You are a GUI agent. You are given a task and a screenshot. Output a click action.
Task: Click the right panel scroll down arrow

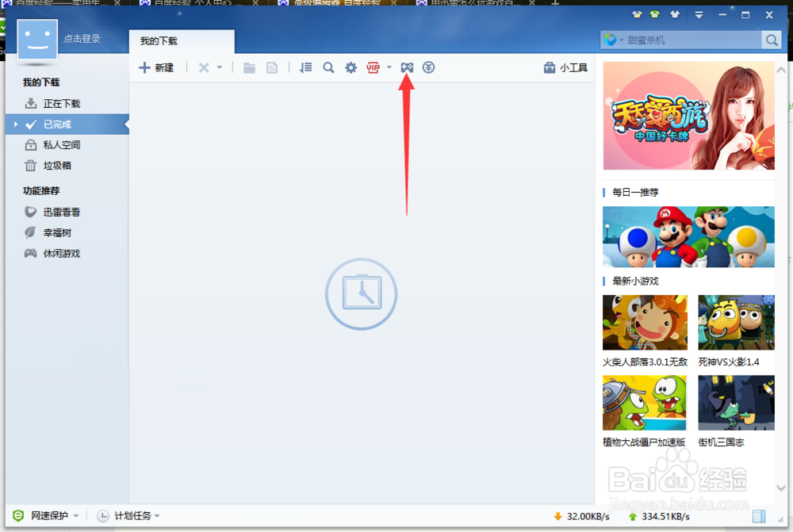click(x=781, y=488)
